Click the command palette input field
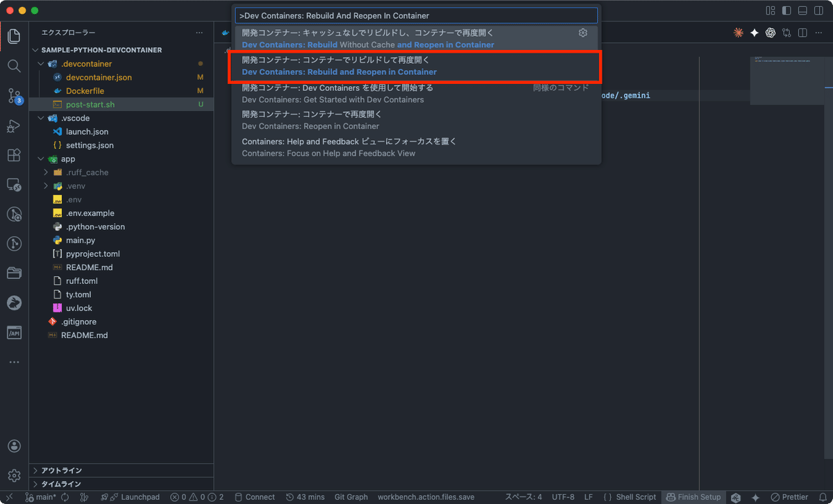Image resolution: width=833 pixels, height=504 pixels. point(415,15)
